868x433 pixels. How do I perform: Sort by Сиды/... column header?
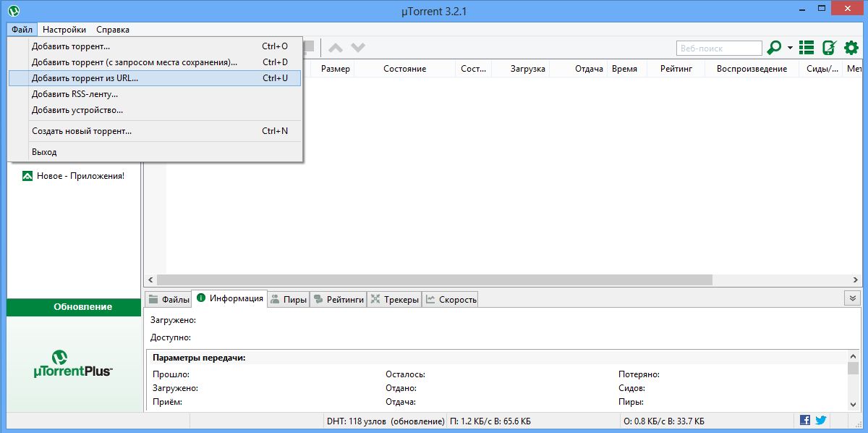822,69
